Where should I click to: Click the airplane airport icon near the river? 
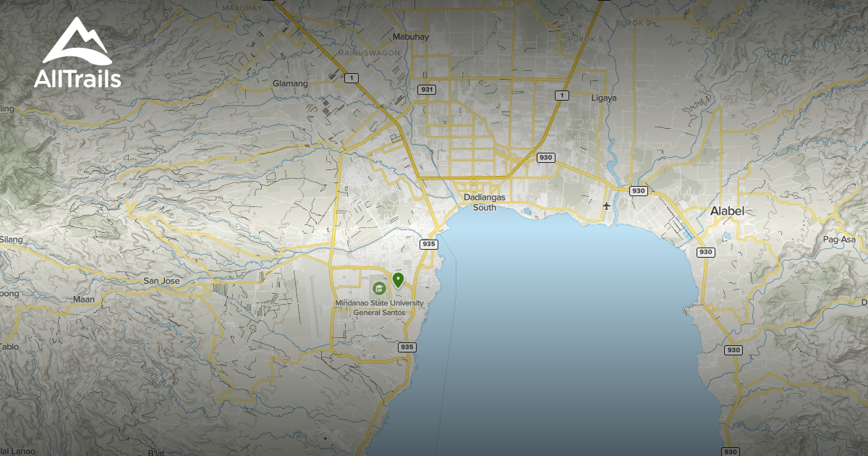[606, 206]
